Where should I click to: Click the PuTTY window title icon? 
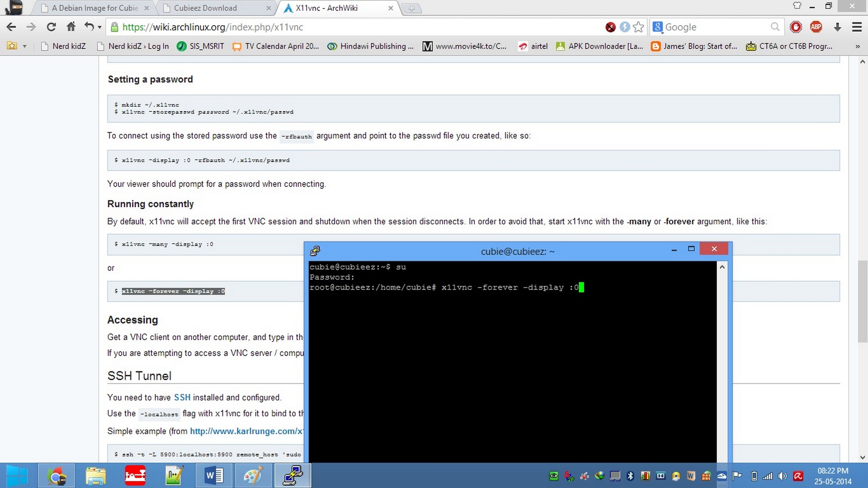(x=315, y=251)
